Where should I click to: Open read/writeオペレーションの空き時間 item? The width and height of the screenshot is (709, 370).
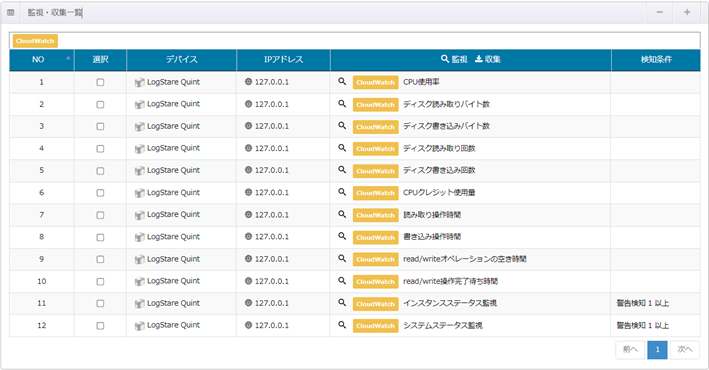(465, 259)
